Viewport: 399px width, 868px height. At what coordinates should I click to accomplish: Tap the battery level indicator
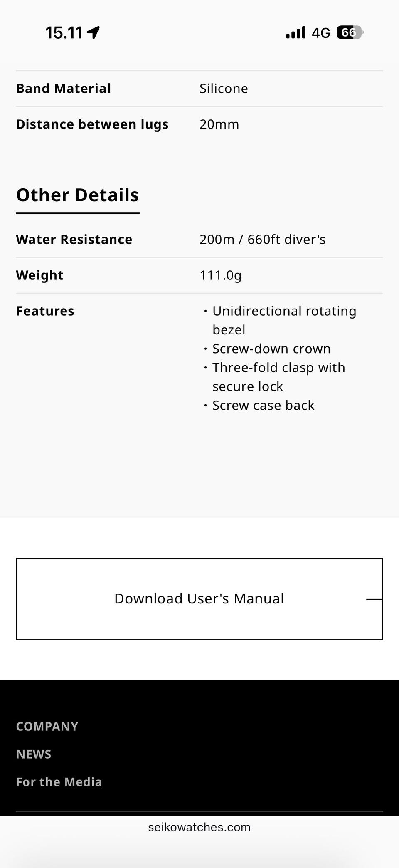[x=350, y=32]
